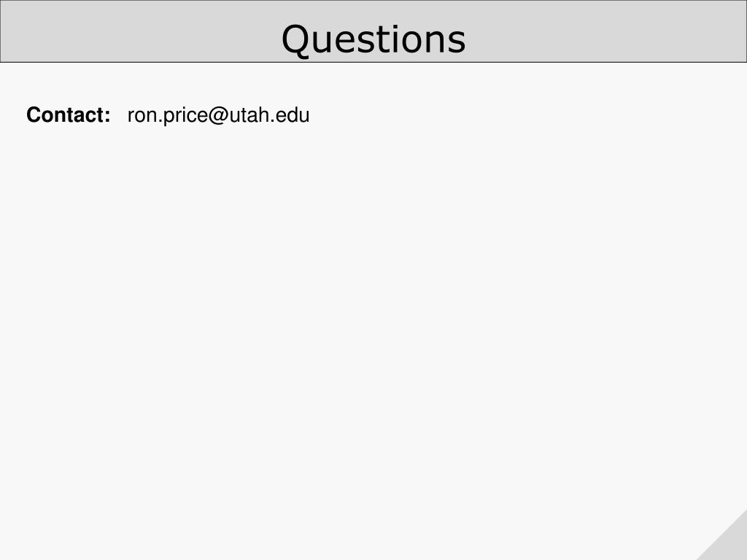This screenshot has height=560, width=747.
Task: Click the gray title banner right of Questions
Action: 606,31
